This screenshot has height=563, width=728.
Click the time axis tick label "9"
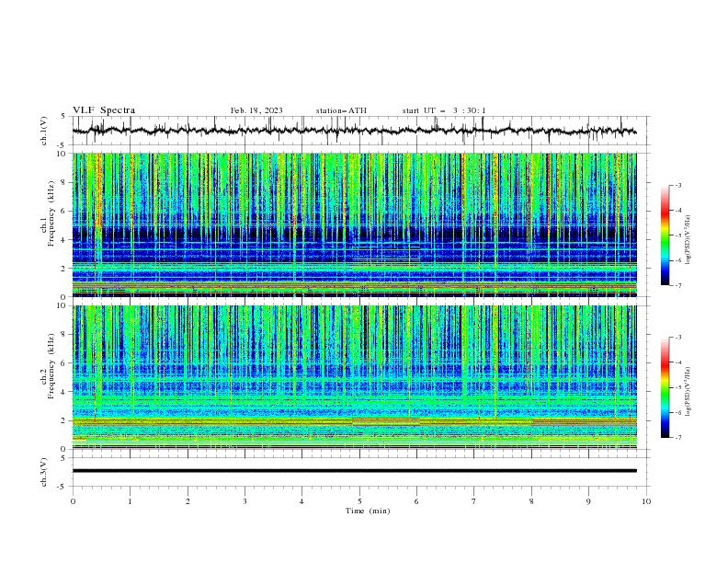pos(588,501)
